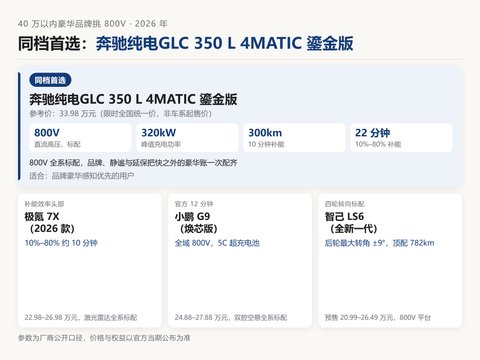Click the 10%–80% 补能 label
Image resolution: width=480 pixels, height=360 pixels.
(x=378, y=144)
